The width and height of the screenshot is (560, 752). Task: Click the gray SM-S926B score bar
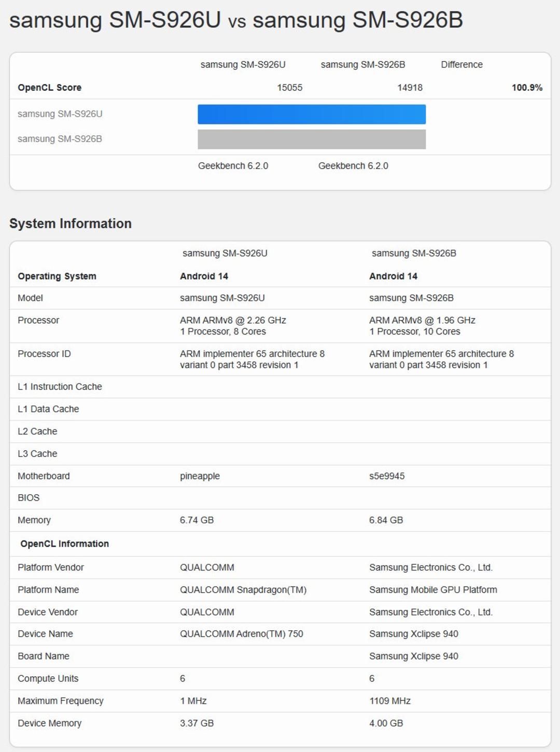pos(312,139)
